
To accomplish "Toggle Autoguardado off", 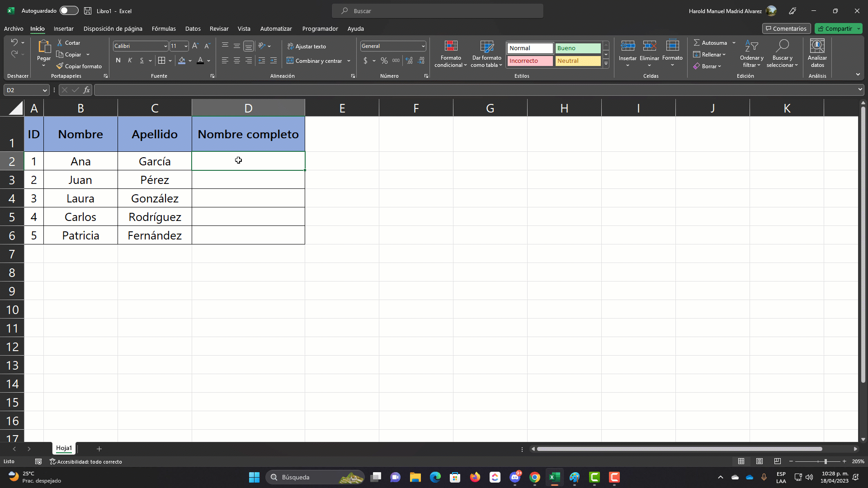I will [69, 10].
